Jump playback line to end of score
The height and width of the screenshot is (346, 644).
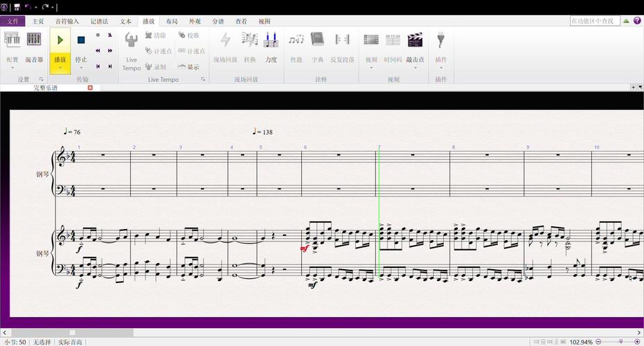pos(110,66)
